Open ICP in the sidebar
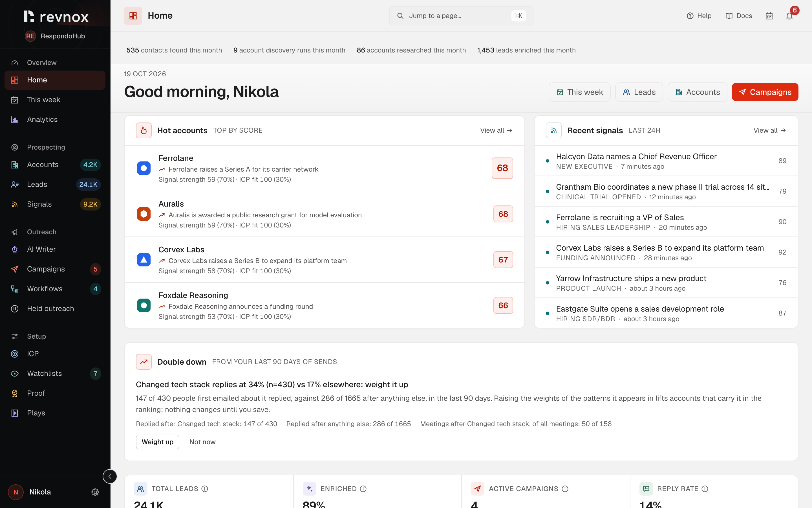Image resolution: width=812 pixels, height=508 pixels. point(55,354)
